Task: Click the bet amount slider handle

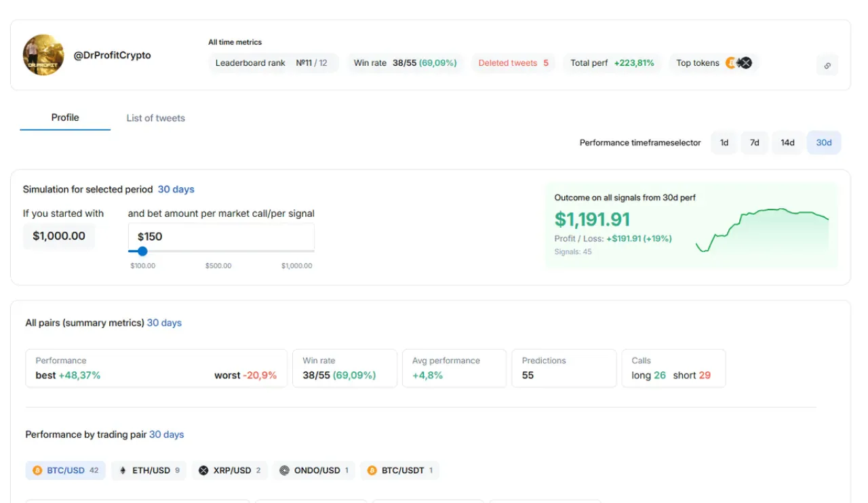Action: [142, 251]
